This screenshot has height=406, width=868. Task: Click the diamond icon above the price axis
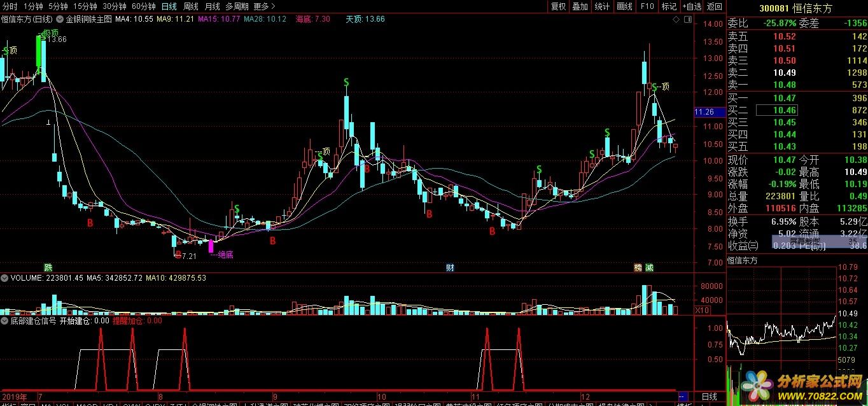(676, 20)
